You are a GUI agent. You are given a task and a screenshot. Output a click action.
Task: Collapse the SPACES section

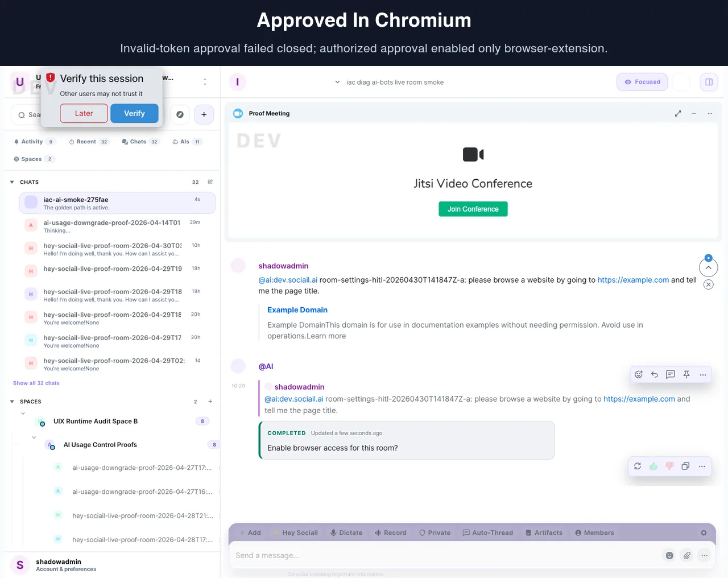tap(12, 402)
